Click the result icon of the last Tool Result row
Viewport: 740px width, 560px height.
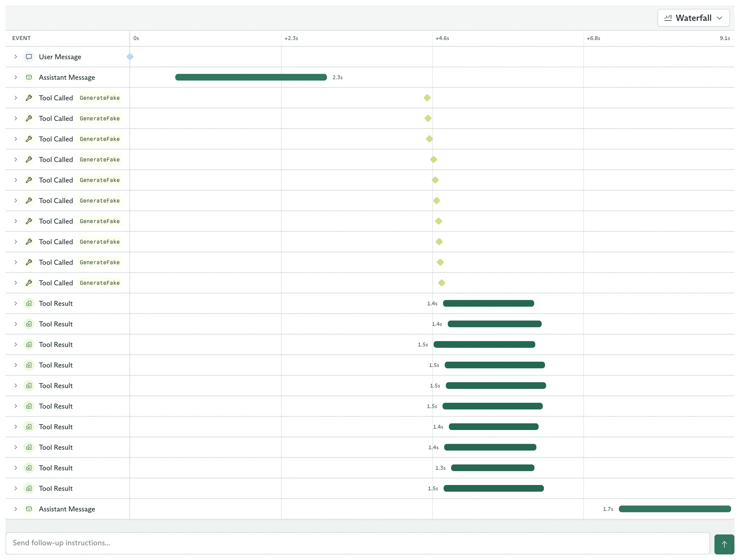pyautogui.click(x=29, y=488)
